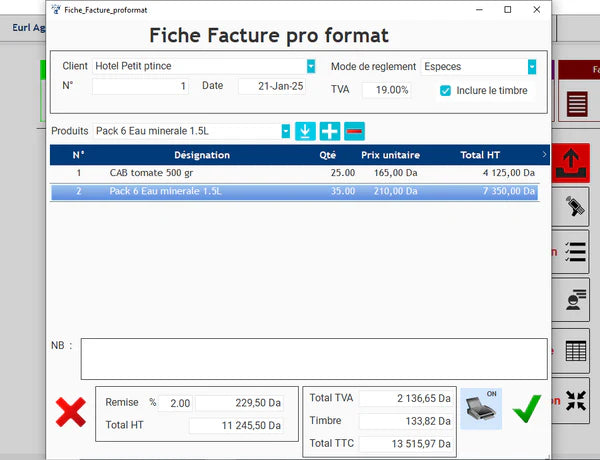Click the dark red list lines icon in background window
Screen dimensions: 600x460
point(577,104)
